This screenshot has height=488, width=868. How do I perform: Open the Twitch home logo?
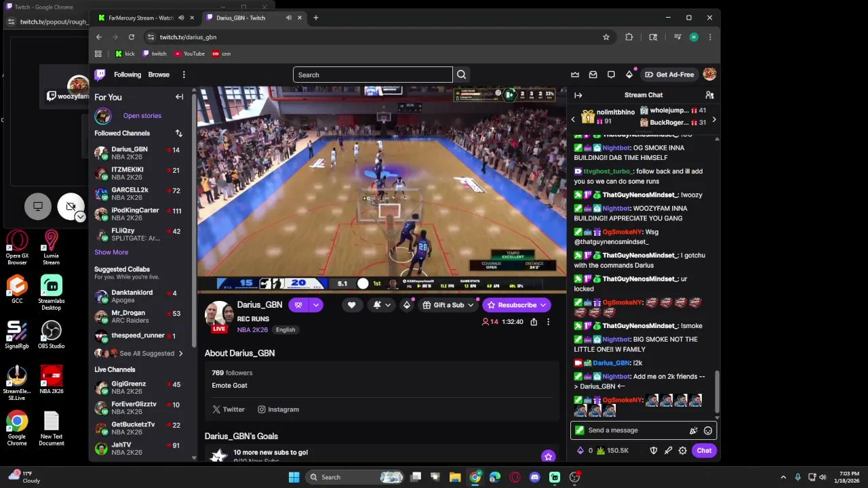(100, 75)
